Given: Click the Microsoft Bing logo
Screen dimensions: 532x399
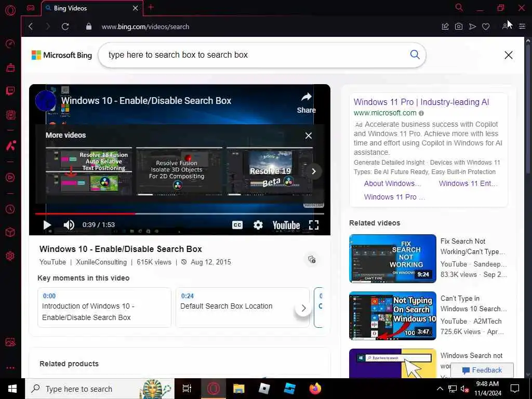Looking at the screenshot, I should [62, 55].
